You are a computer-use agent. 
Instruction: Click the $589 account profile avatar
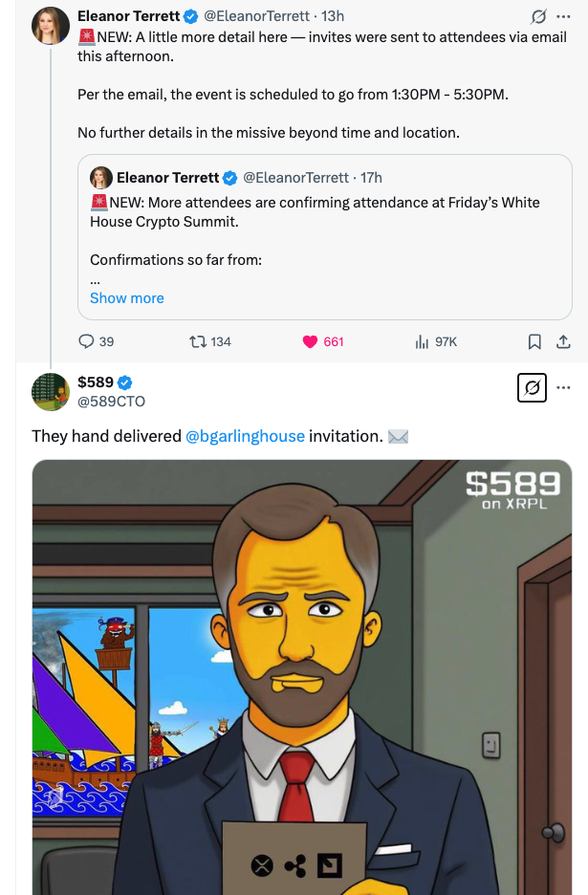click(x=51, y=392)
